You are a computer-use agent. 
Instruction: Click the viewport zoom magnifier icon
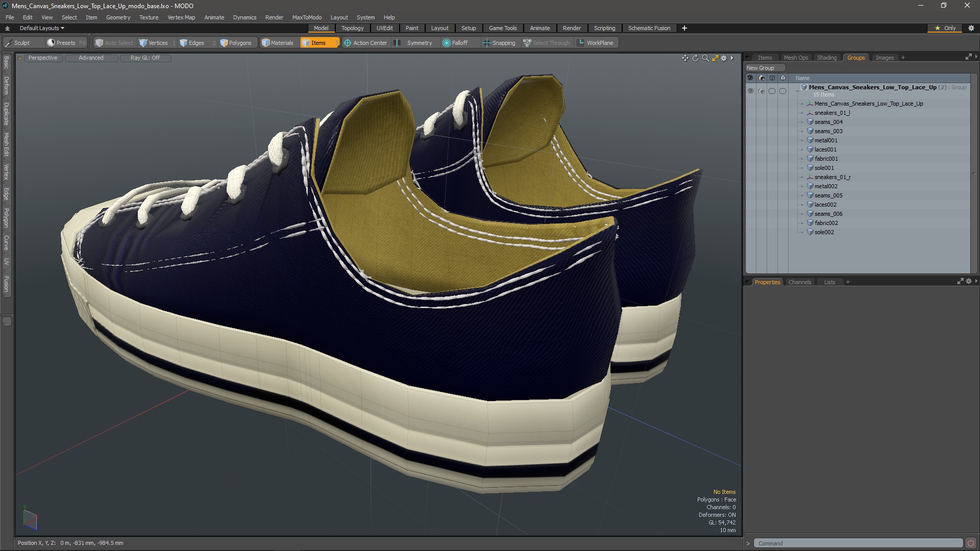705,58
